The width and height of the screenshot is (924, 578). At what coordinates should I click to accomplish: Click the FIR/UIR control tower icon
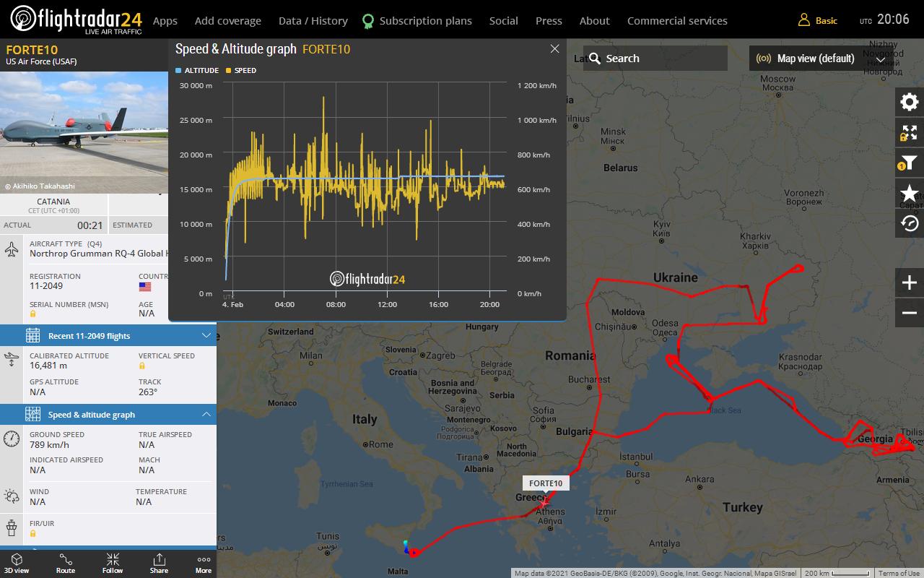(12, 527)
